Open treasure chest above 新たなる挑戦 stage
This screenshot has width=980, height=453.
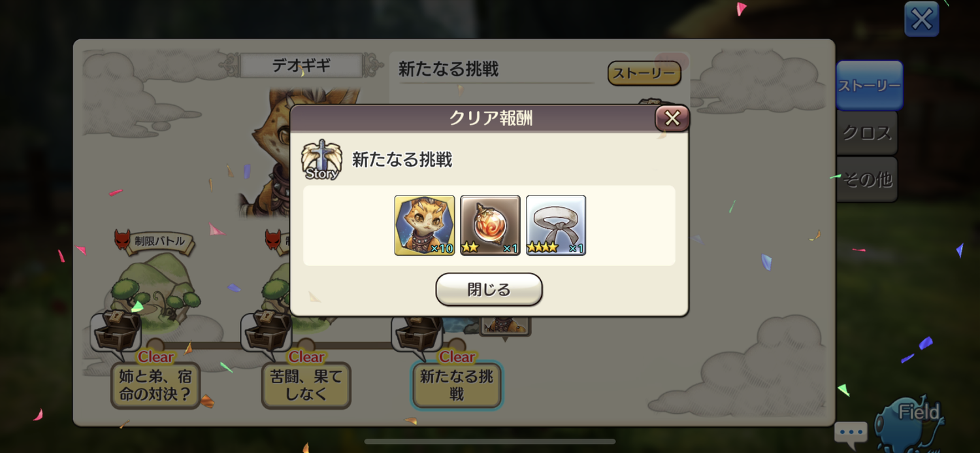pyautogui.click(x=418, y=331)
